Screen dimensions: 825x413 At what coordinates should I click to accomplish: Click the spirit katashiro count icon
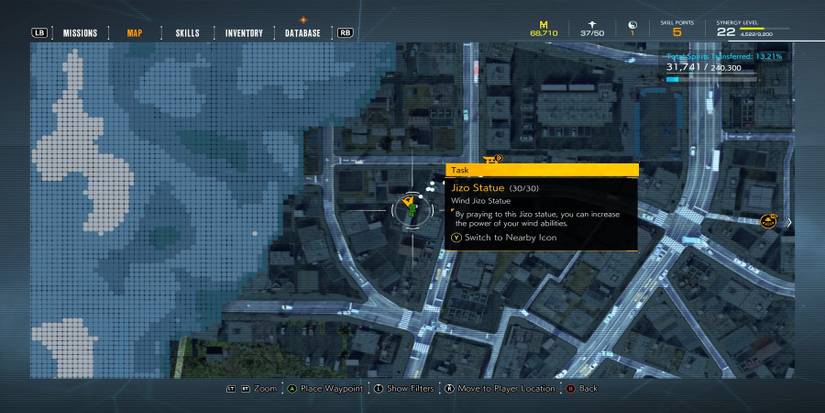point(593,21)
